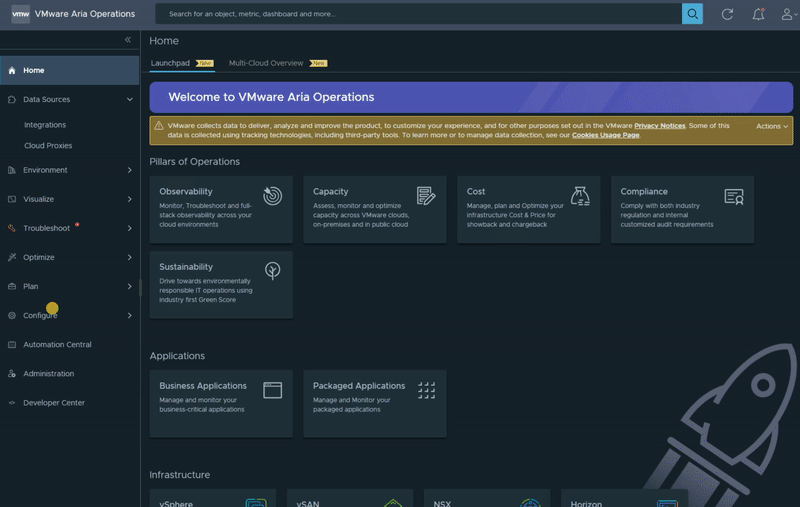Viewport: 800px width, 507px height.
Task: Click the Welcome to VMware Aria Operations banner
Action: pyautogui.click(x=471, y=97)
